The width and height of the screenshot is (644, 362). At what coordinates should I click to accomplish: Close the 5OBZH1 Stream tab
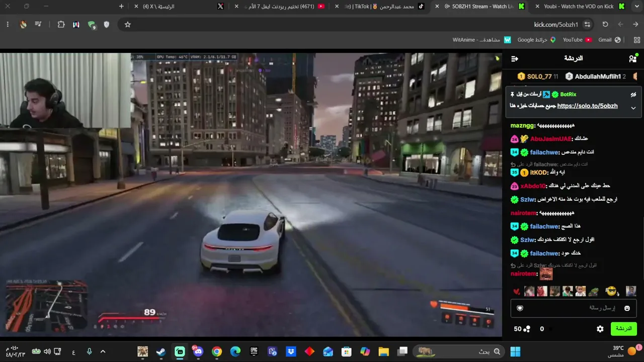tap(437, 7)
